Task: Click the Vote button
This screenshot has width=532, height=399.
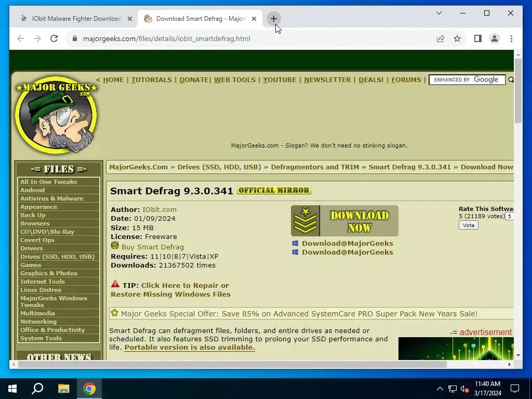Action: 469,225
